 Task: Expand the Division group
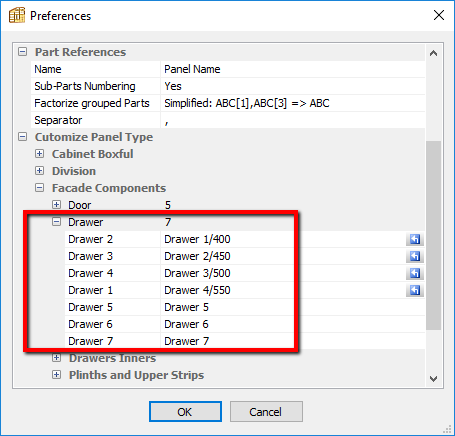pyautogui.click(x=39, y=171)
